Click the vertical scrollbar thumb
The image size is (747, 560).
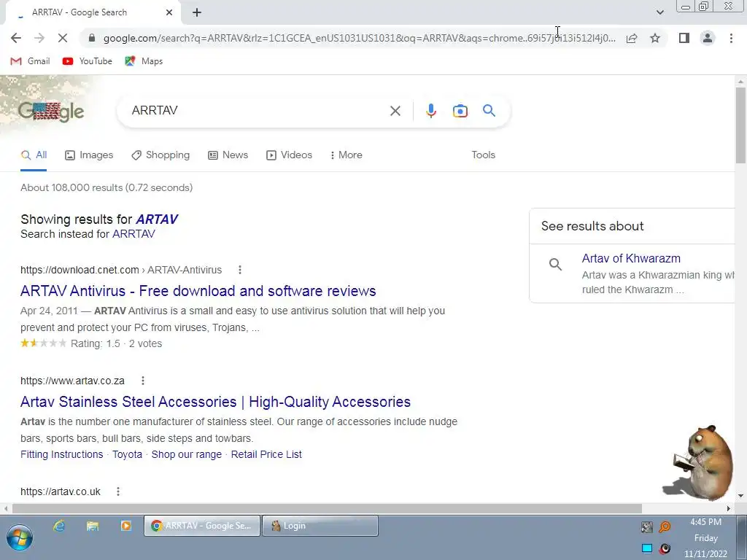[740, 125]
